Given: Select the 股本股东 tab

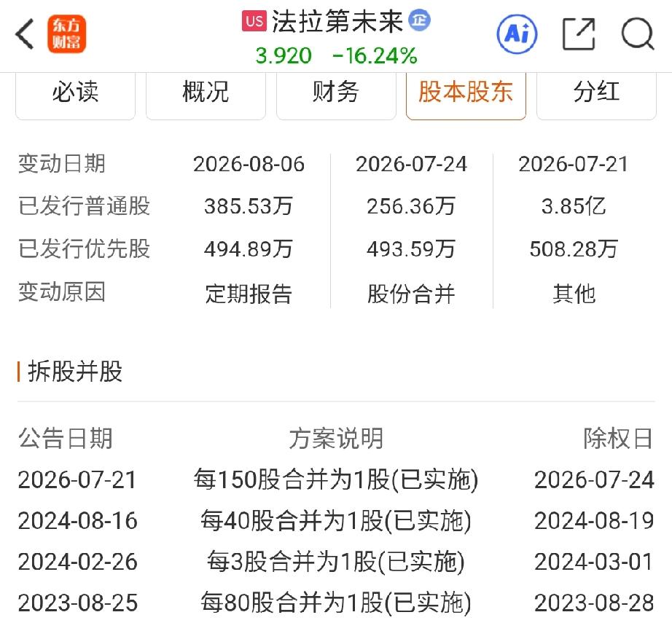Looking at the screenshot, I should pyautogui.click(x=466, y=92).
